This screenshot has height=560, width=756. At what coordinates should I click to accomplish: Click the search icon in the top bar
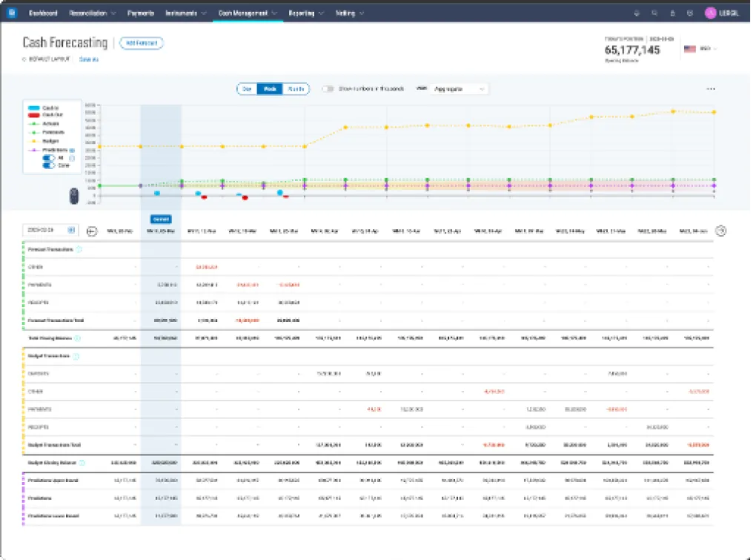(x=654, y=13)
